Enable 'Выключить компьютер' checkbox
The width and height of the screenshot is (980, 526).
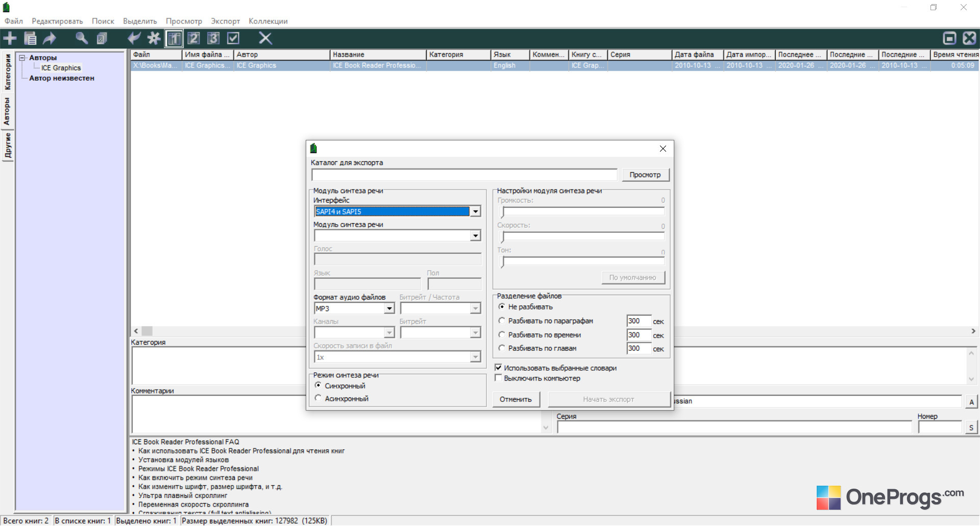[x=498, y=378]
